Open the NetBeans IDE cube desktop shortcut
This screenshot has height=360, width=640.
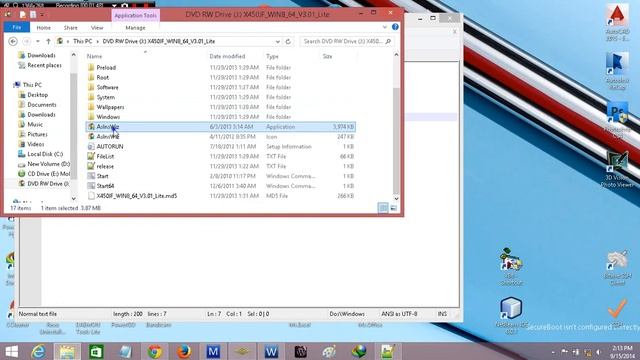[x=511, y=315]
